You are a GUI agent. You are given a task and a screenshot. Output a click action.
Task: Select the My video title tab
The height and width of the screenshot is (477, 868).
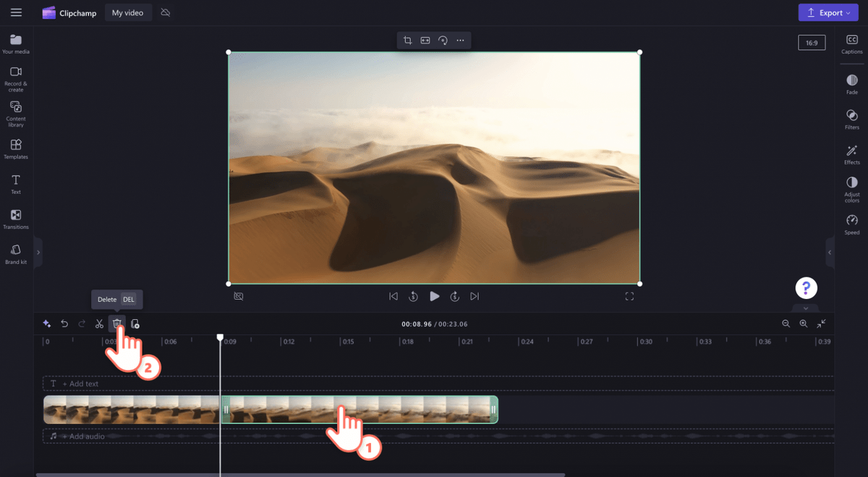pos(128,12)
